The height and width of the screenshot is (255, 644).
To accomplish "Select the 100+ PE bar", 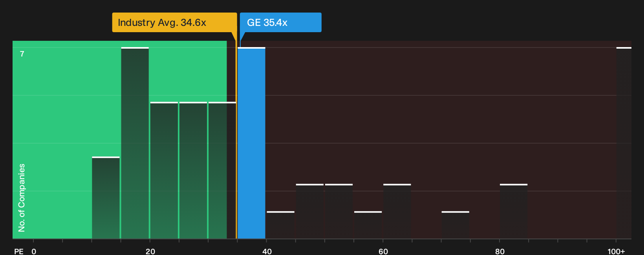I will 624,143.
